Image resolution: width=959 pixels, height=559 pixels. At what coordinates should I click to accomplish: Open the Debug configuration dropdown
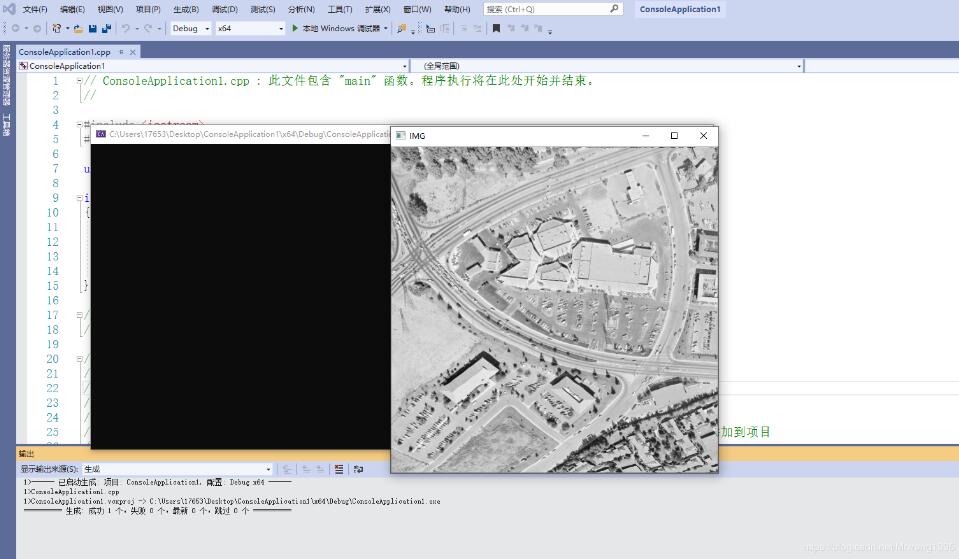[190, 28]
